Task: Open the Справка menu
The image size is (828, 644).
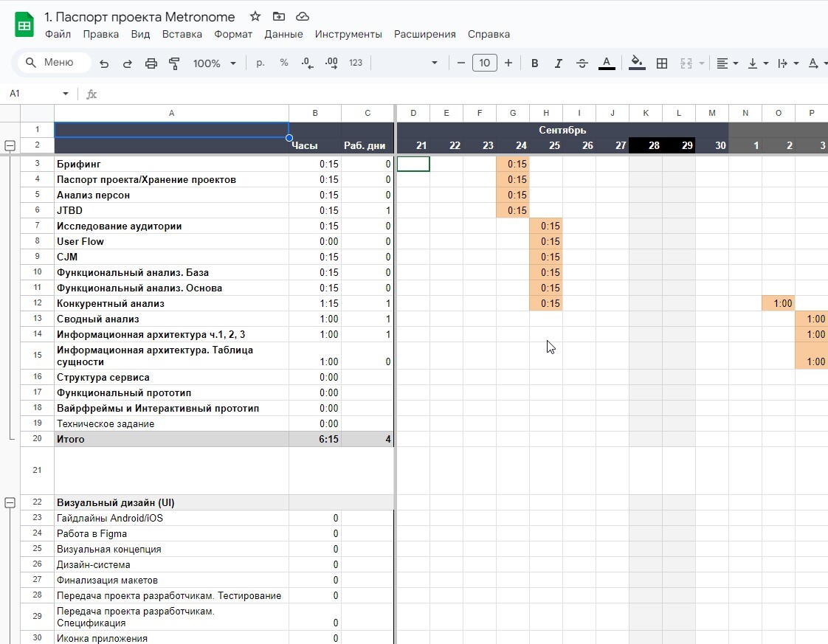Action: (x=489, y=34)
